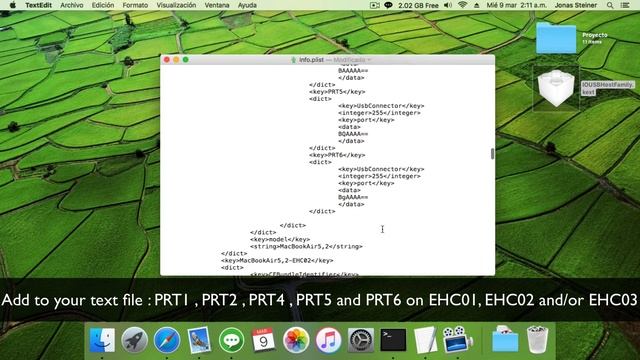Open the Archivo menu
This screenshot has width=640, height=360.
pyautogui.click(x=71, y=5)
